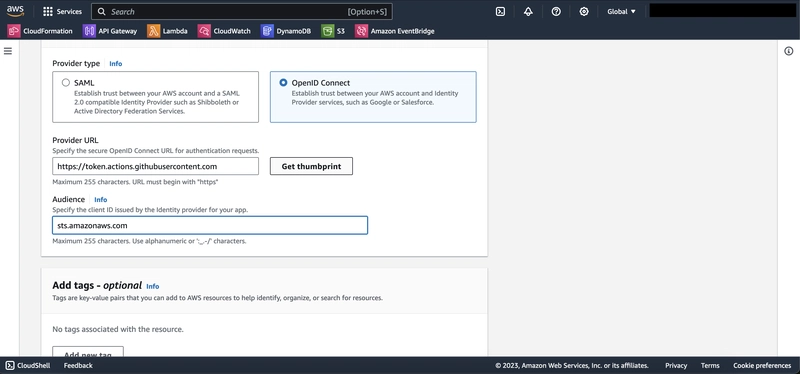Click the 'Provider URL' label
Image resolution: width=800 pixels, height=374 pixels.
pos(76,140)
